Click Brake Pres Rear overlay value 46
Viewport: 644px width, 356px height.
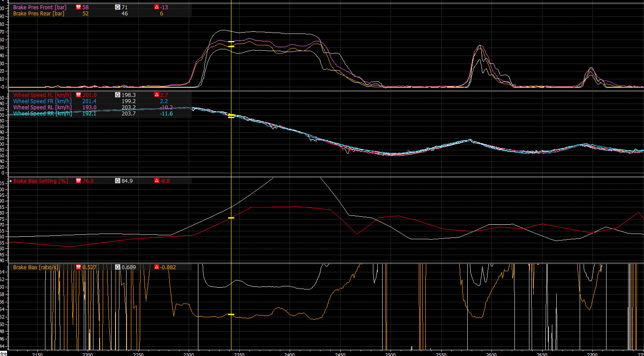[x=124, y=14]
